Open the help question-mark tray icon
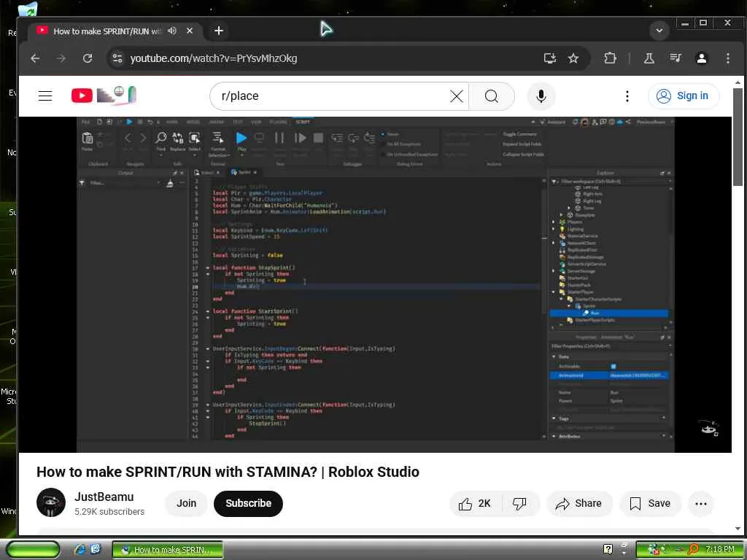The height and width of the screenshot is (560, 747). click(x=608, y=549)
